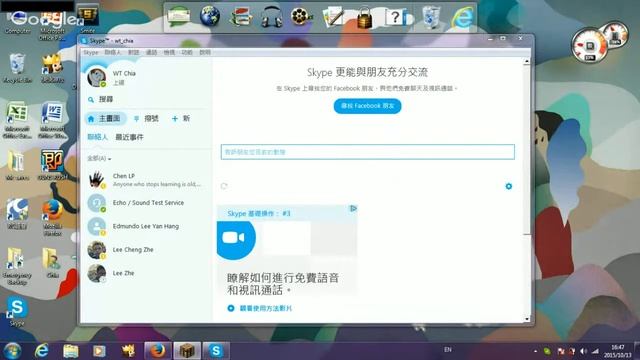640x360 pixels.
Task: Select contact Lee Cheng Zhe
Action: point(146,250)
